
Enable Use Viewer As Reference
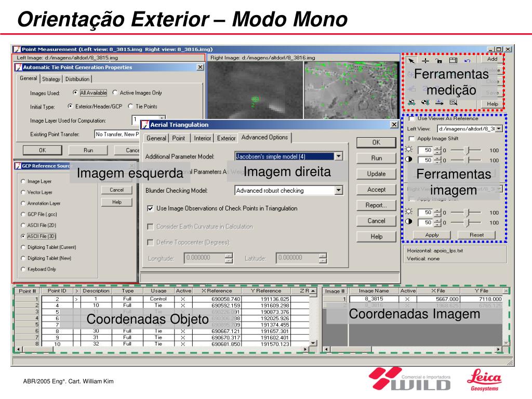(412, 118)
